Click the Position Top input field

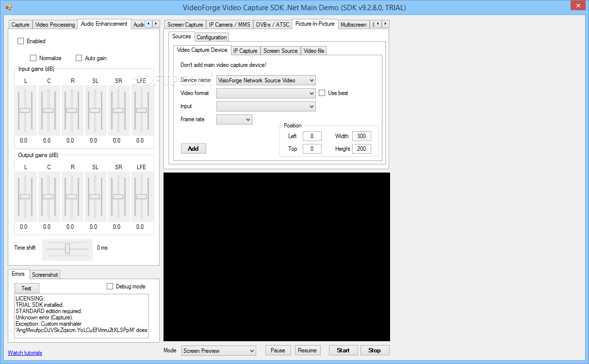pos(312,149)
